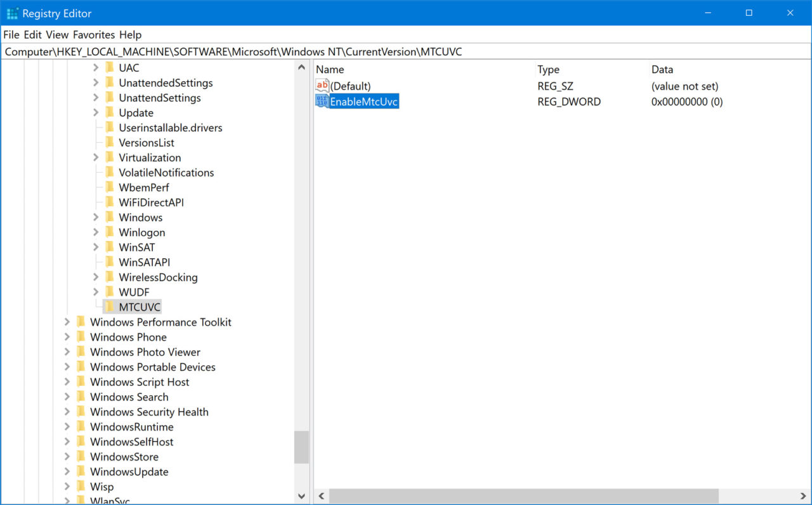The image size is (812, 505).
Task: Click the WirelessDocking folder icon
Action: [x=110, y=277]
